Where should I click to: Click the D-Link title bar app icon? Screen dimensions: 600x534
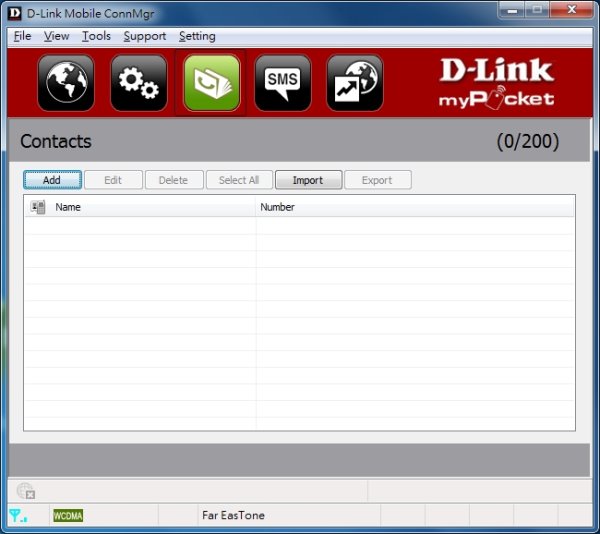click(15, 13)
